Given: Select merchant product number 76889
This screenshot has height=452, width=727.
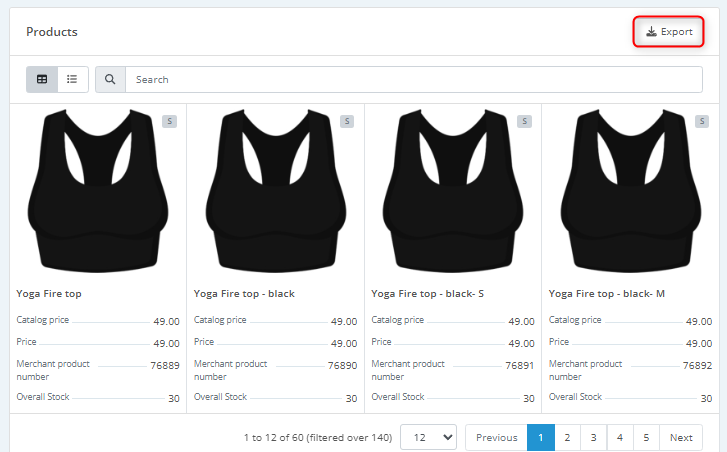Looking at the screenshot, I should point(165,366).
